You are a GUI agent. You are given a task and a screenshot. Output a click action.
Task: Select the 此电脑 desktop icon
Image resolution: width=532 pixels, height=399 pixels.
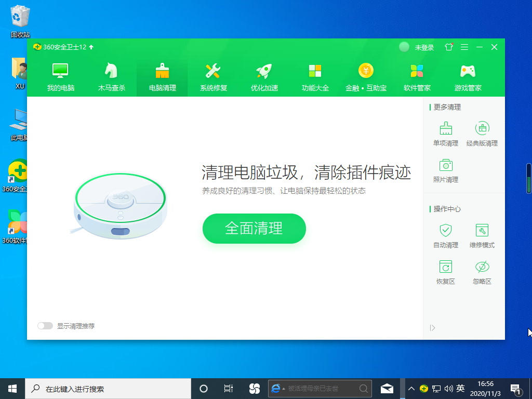pyautogui.click(x=18, y=125)
